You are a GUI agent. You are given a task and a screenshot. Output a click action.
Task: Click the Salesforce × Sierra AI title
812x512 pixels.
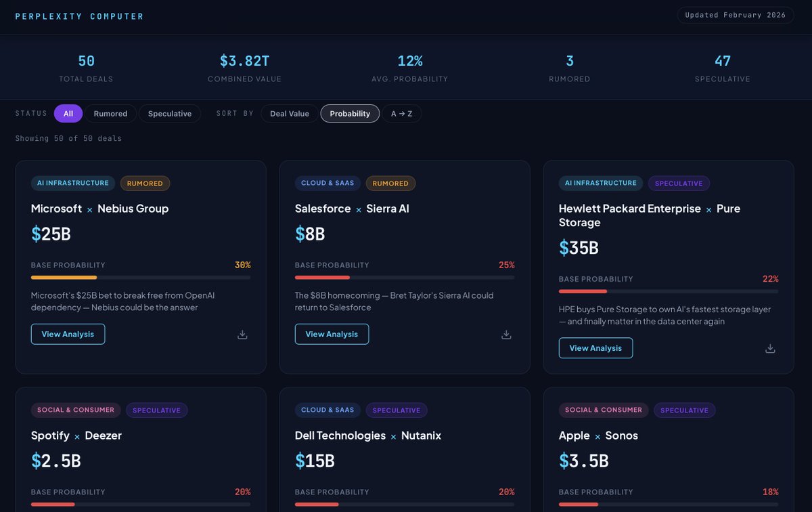352,209
